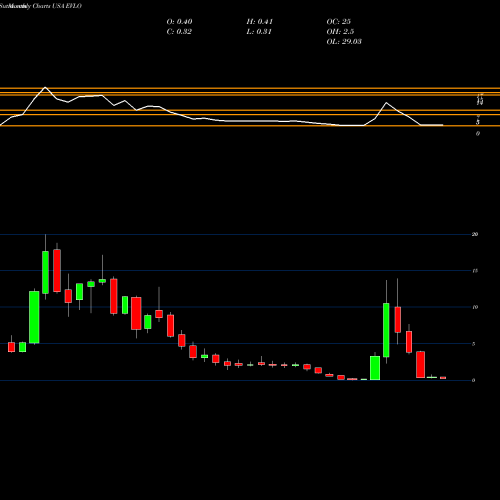
Task: Click the highest peak of white indicator line
Action: coord(45,87)
